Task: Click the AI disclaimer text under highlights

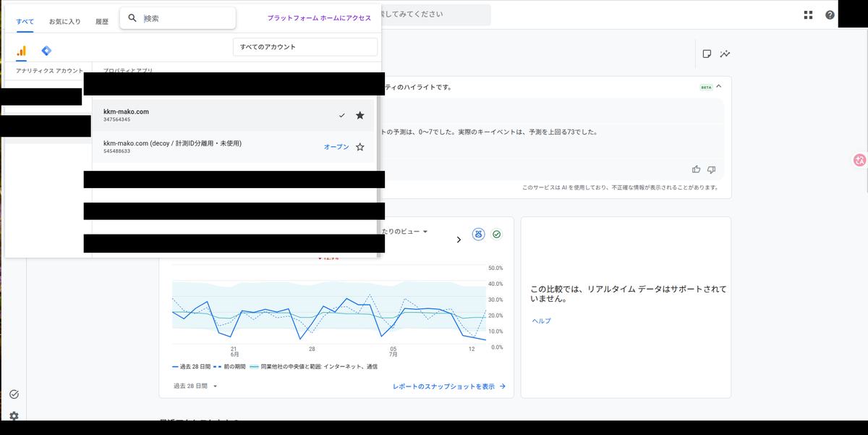Action: [x=620, y=187]
